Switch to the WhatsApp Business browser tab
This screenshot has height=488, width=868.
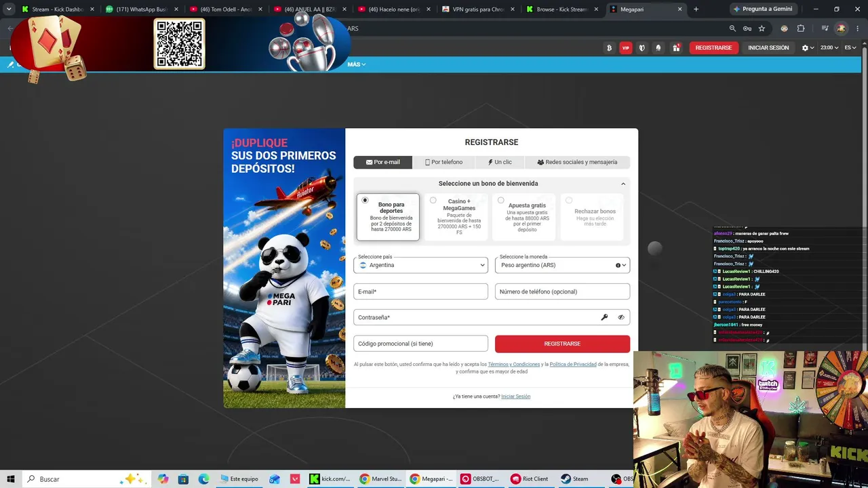click(142, 9)
